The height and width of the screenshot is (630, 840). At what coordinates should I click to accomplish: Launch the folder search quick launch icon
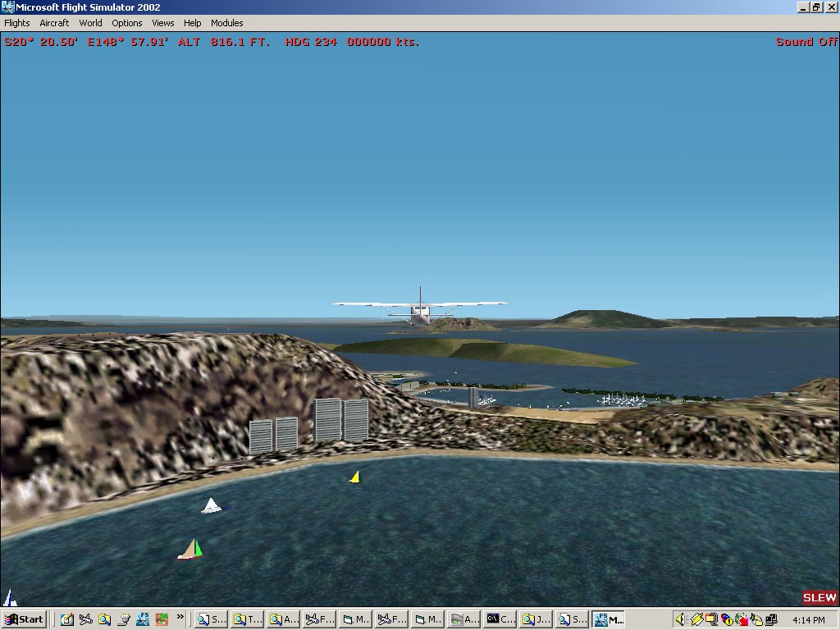[x=104, y=620]
